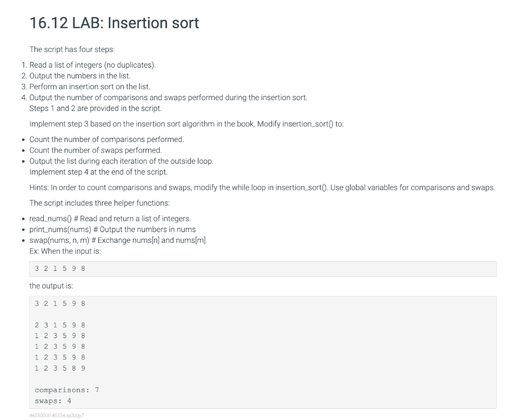Select step 2 'Output the numbers in the list'

coord(80,76)
